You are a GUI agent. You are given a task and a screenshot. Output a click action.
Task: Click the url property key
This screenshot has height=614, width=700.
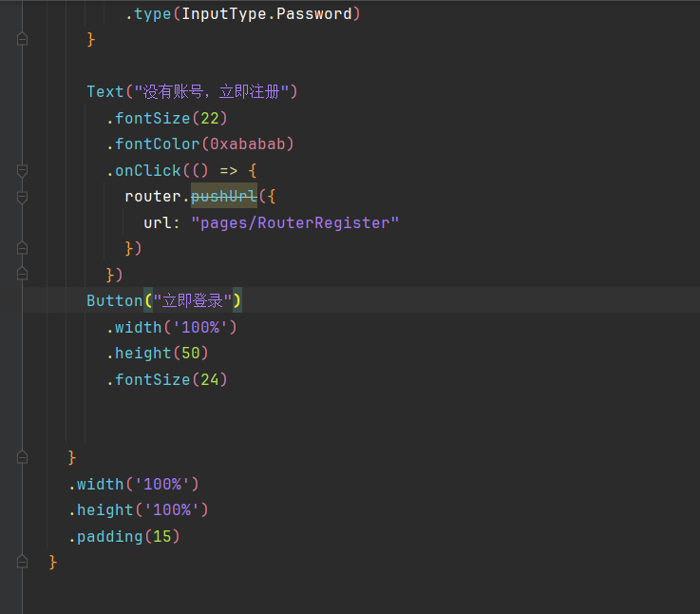coord(157,222)
